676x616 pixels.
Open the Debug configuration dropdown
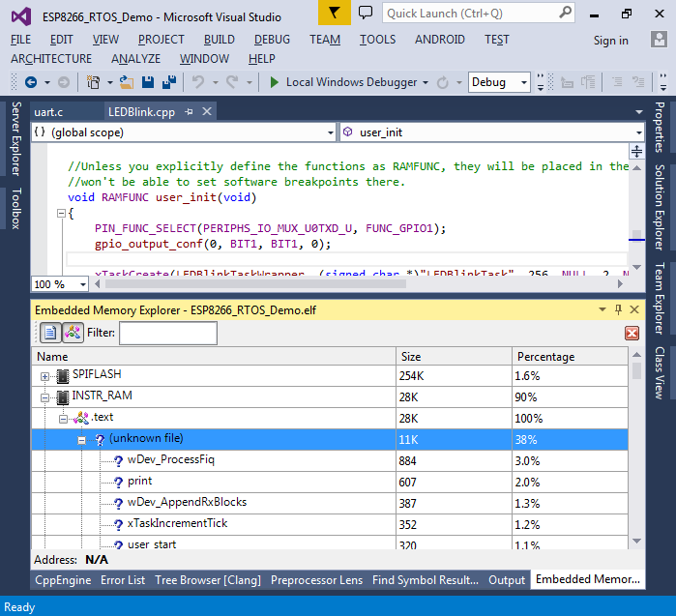click(524, 82)
